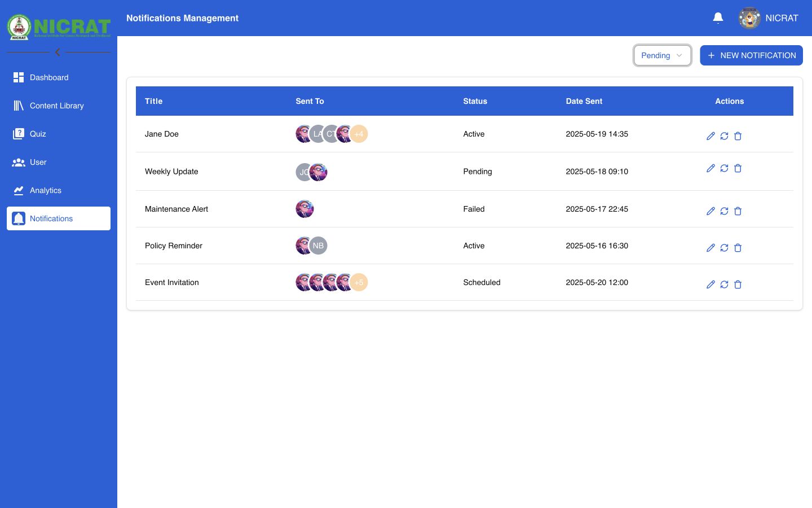
Task: Resend the Weekly Update notification
Action: click(724, 168)
